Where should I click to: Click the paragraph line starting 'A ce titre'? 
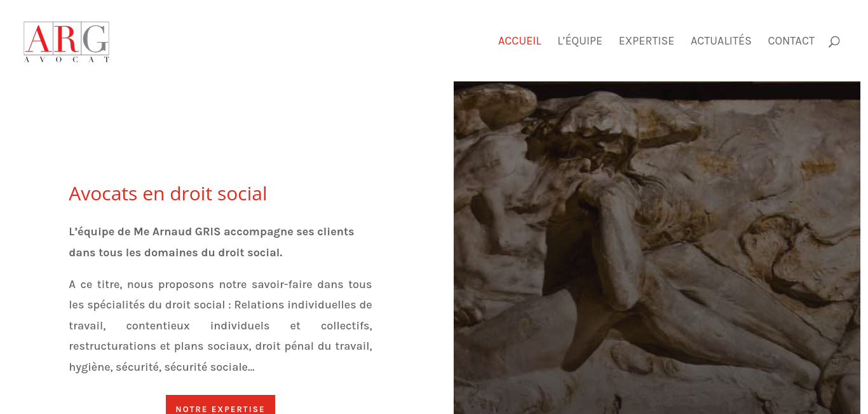pos(220,284)
